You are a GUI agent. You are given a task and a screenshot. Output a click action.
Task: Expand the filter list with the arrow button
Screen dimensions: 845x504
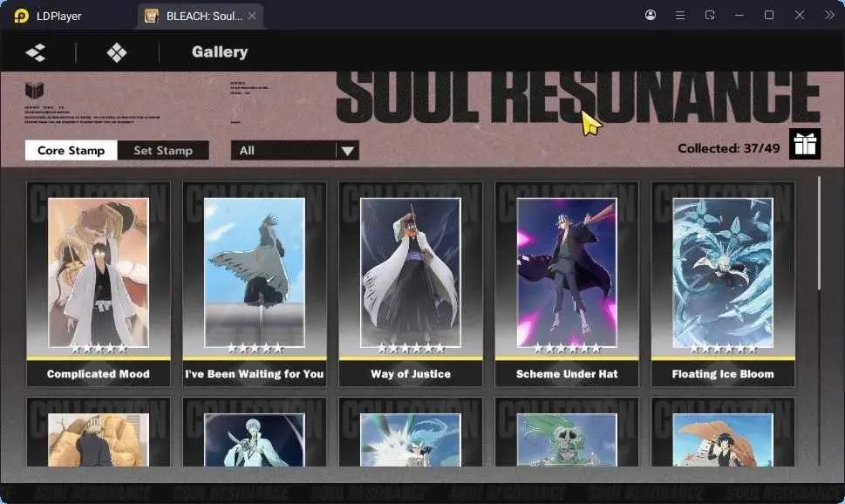tap(348, 150)
